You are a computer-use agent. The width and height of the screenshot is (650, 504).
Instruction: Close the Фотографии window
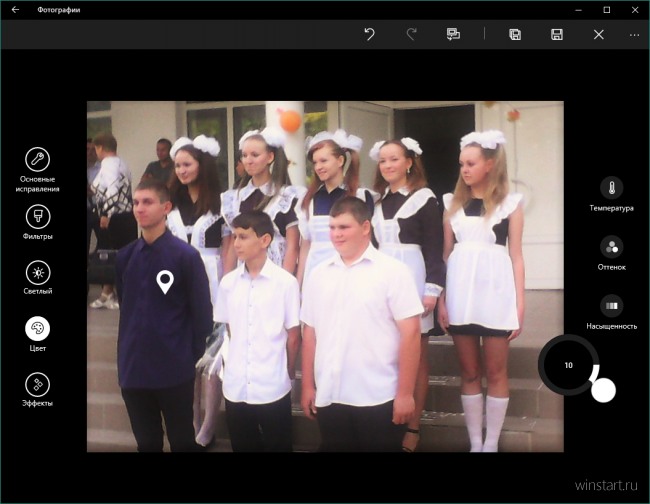[x=635, y=10]
